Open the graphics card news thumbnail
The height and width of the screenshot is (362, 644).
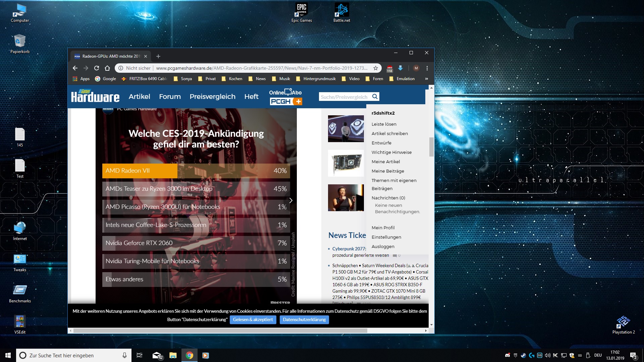346,163
